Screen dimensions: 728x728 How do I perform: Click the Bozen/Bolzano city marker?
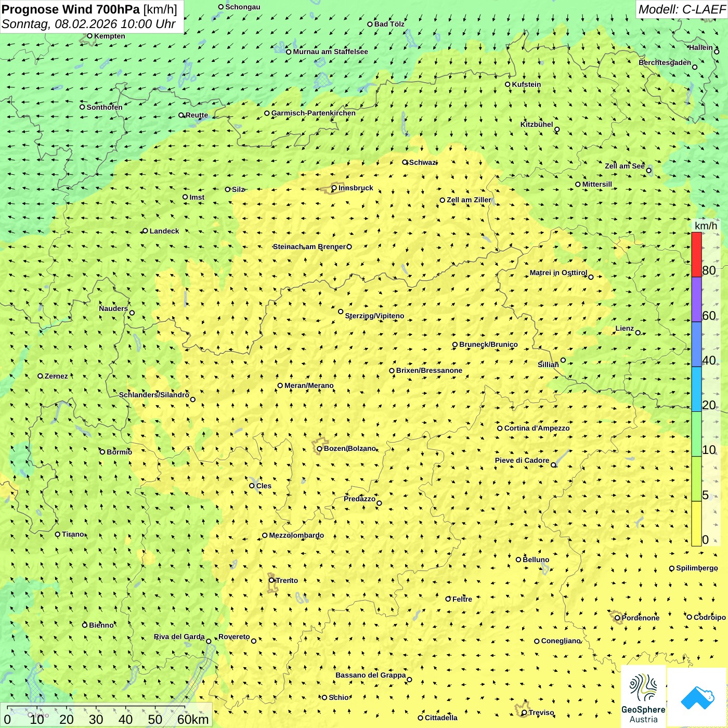[319, 449]
